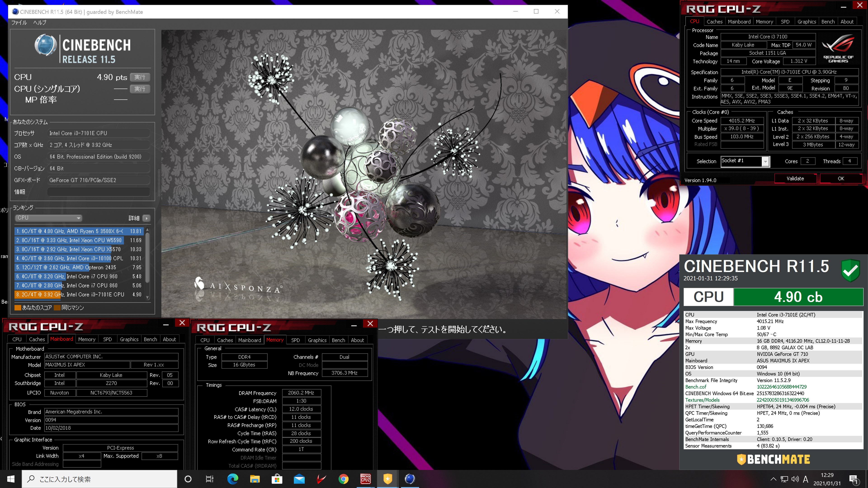The image size is (868, 488).
Task: Click the Cortana circle icon in taskbar
Action: click(188, 479)
